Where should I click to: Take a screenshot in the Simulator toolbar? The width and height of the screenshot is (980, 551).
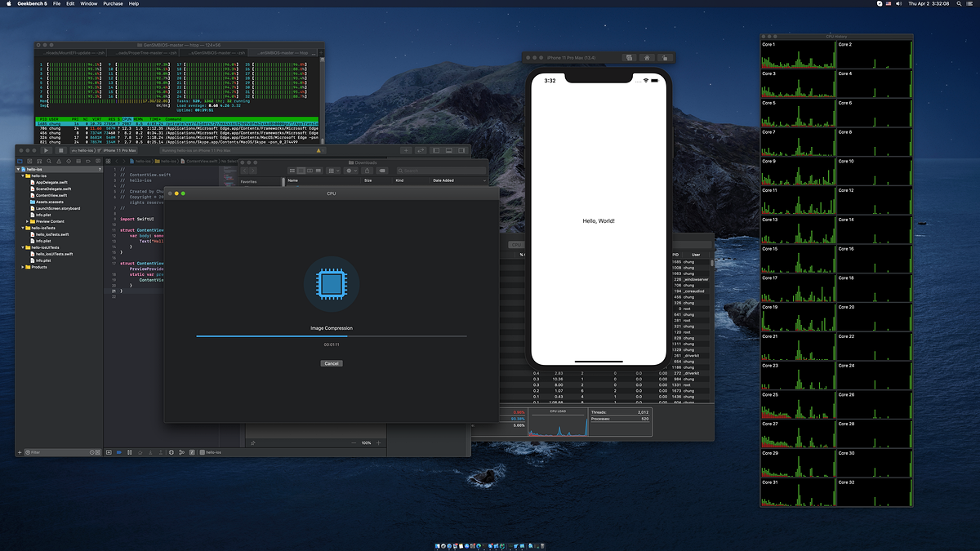pyautogui.click(x=630, y=58)
